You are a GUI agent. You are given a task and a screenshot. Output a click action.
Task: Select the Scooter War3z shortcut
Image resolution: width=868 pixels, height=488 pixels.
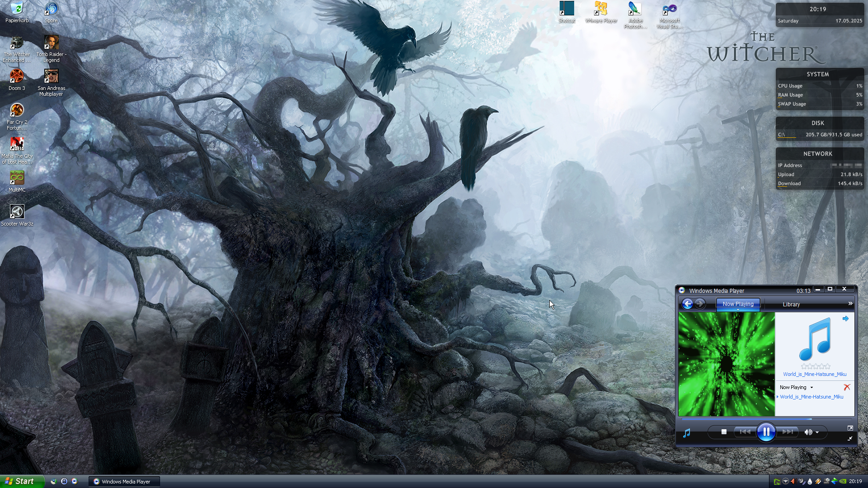coord(17,216)
